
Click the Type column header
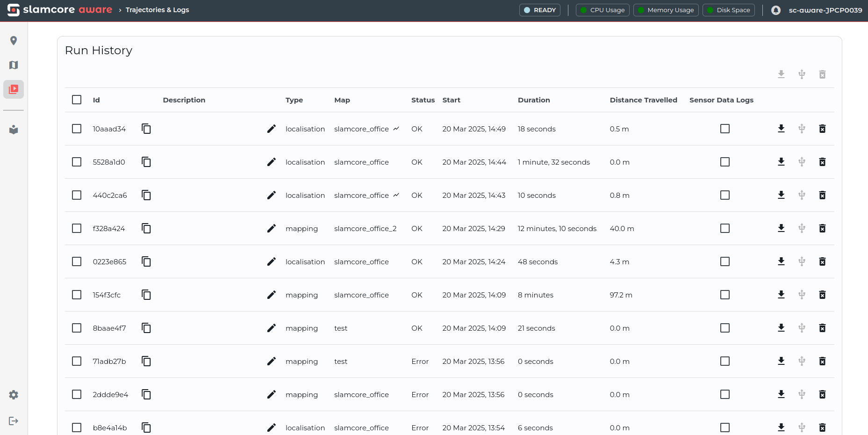294,100
